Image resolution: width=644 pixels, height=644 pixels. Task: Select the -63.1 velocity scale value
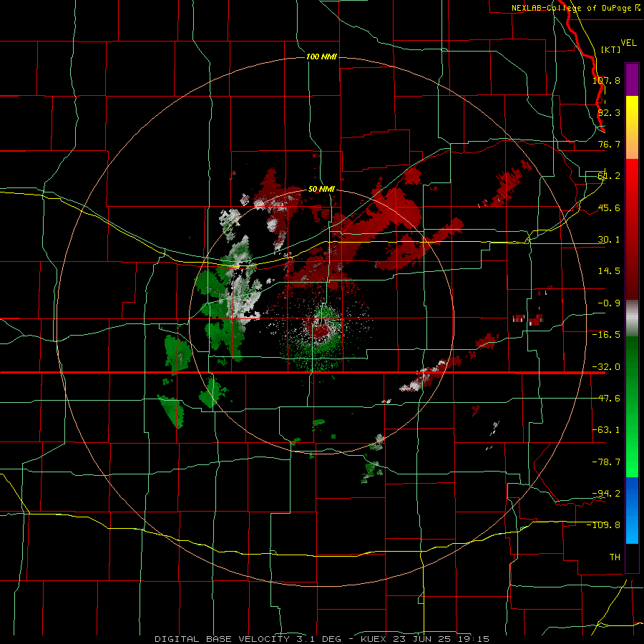(x=606, y=430)
